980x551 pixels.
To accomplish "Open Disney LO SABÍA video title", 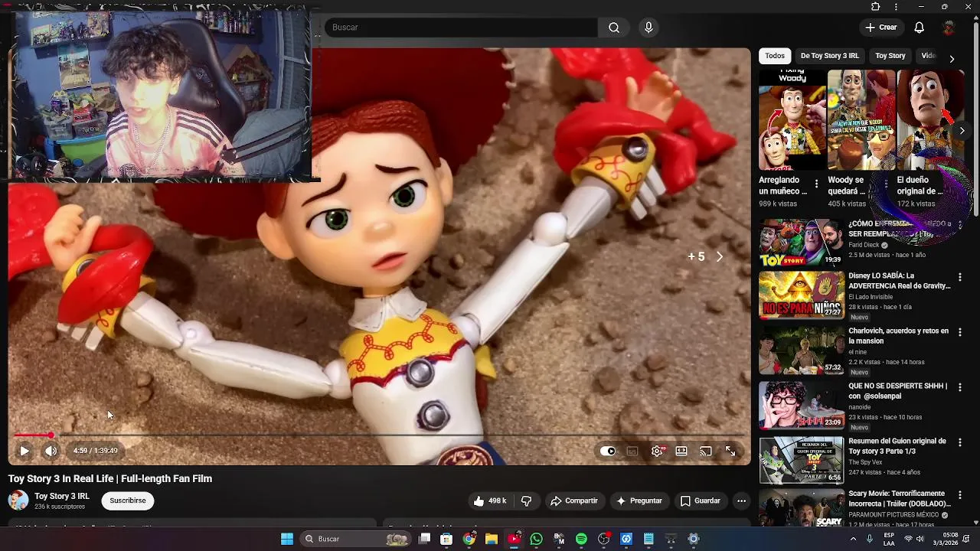I will coord(900,281).
